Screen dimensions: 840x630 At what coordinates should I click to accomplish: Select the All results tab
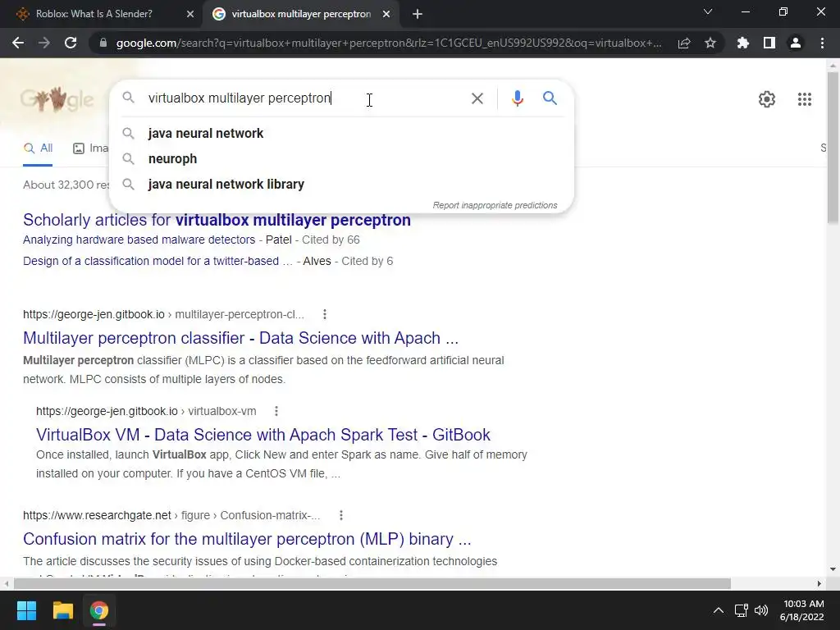click(x=38, y=148)
